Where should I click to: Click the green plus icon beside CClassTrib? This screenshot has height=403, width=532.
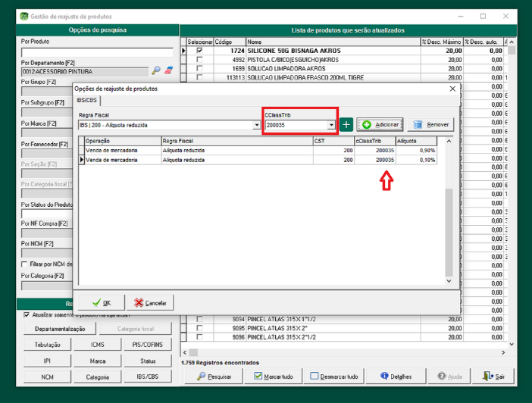tap(346, 125)
